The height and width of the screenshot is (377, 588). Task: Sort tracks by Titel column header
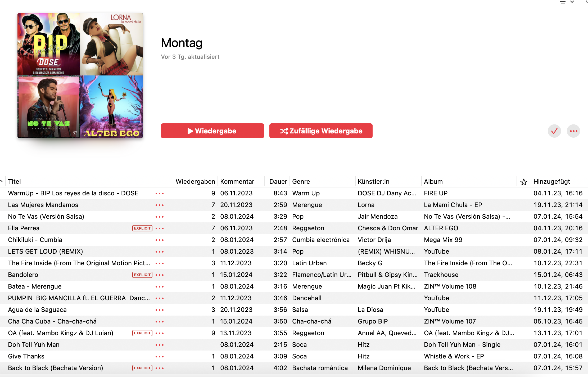pos(14,182)
